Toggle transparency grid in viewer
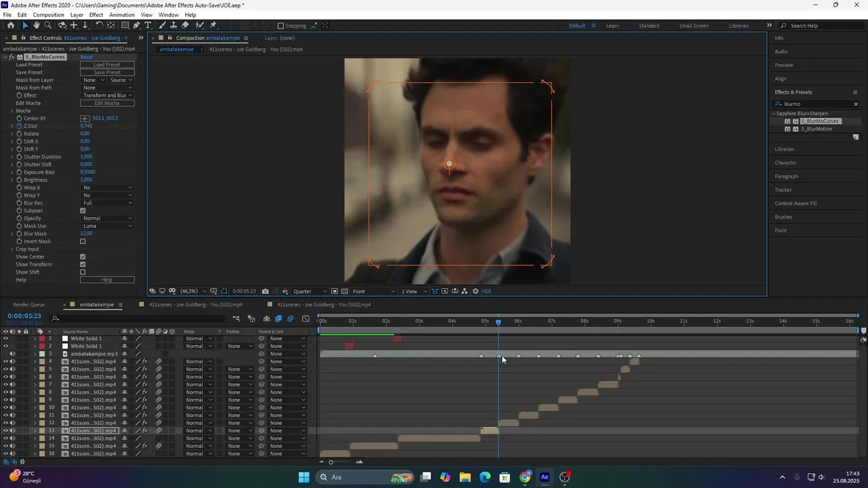This screenshot has height=488, width=868. pyautogui.click(x=344, y=291)
